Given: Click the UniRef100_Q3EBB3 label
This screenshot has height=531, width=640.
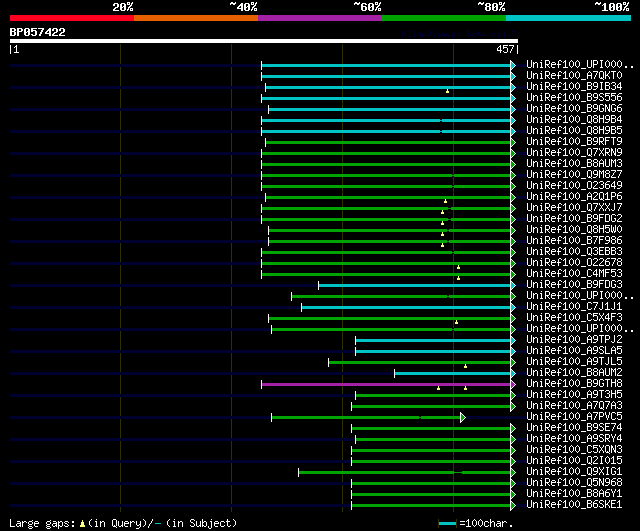Looking at the screenshot, I should [x=574, y=252].
